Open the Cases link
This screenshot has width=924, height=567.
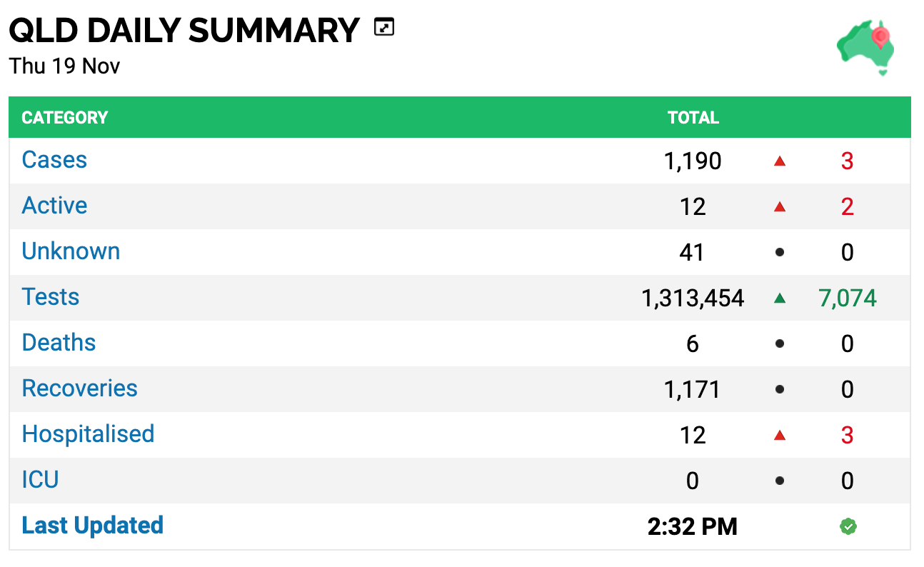pos(54,160)
